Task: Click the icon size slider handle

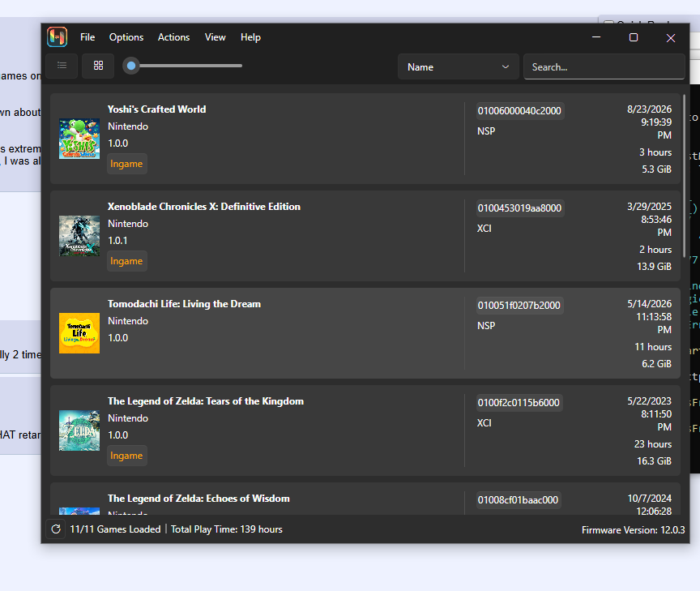Action: [131, 66]
